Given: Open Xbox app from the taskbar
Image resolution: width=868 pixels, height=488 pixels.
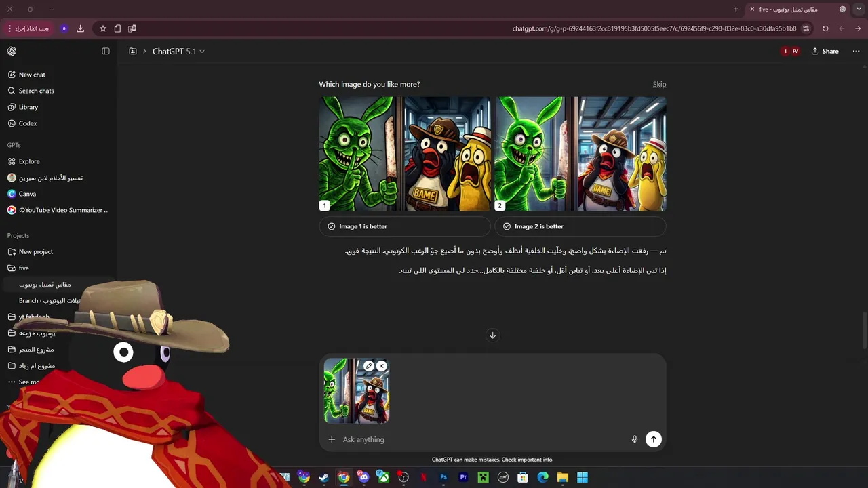Looking at the screenshot, I should 383,477.
